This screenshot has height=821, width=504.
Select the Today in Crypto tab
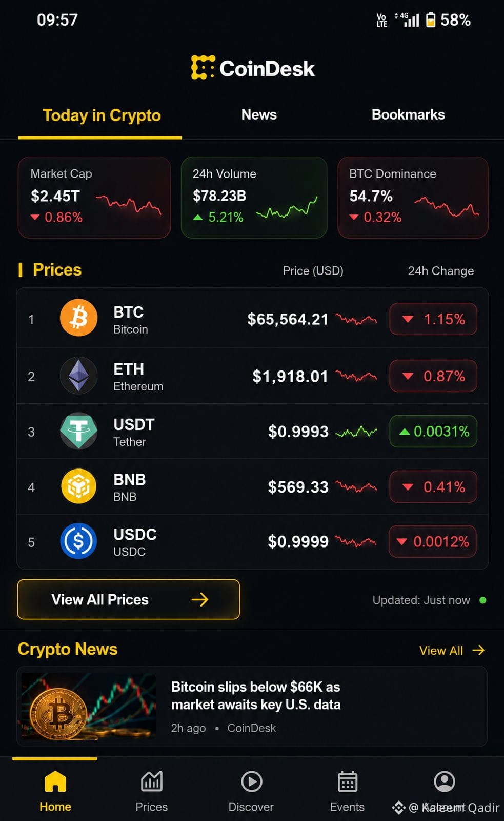point(102,115)
